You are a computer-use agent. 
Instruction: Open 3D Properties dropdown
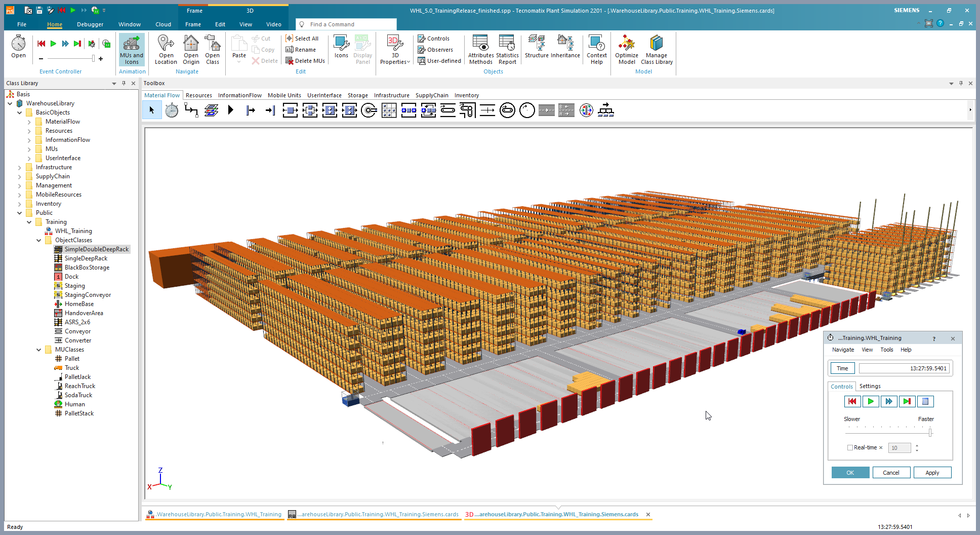coord(395,50)
